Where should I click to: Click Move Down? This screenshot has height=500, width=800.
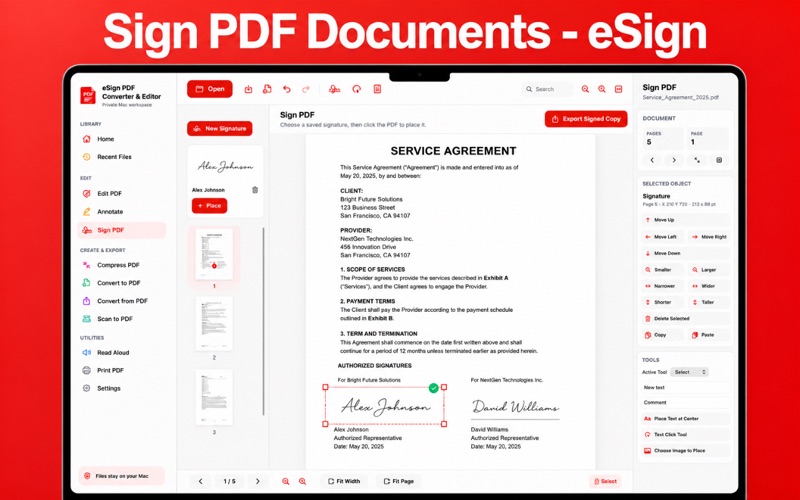pos(685,253)
